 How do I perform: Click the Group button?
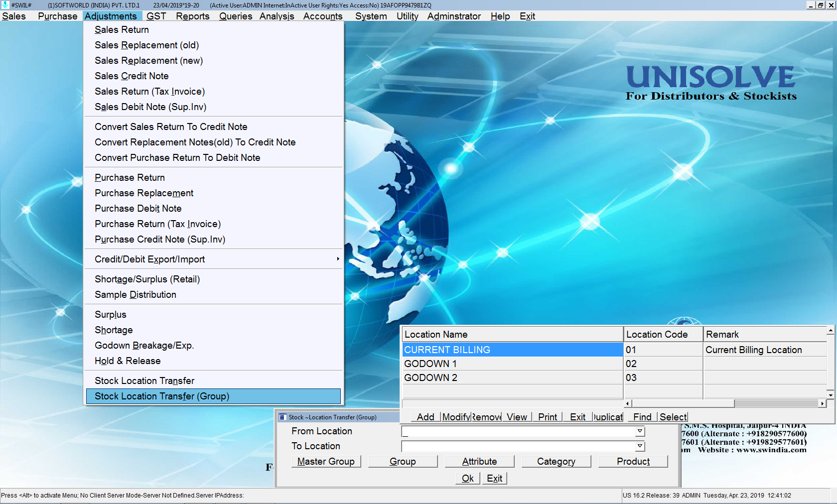(x=403, y=462)
